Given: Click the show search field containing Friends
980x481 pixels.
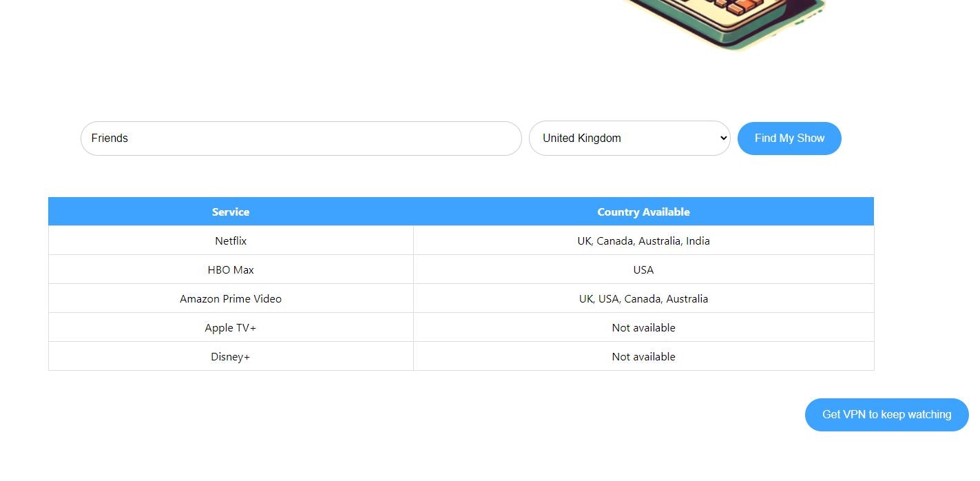Looking at the screenshot, I should coord(301,139).
